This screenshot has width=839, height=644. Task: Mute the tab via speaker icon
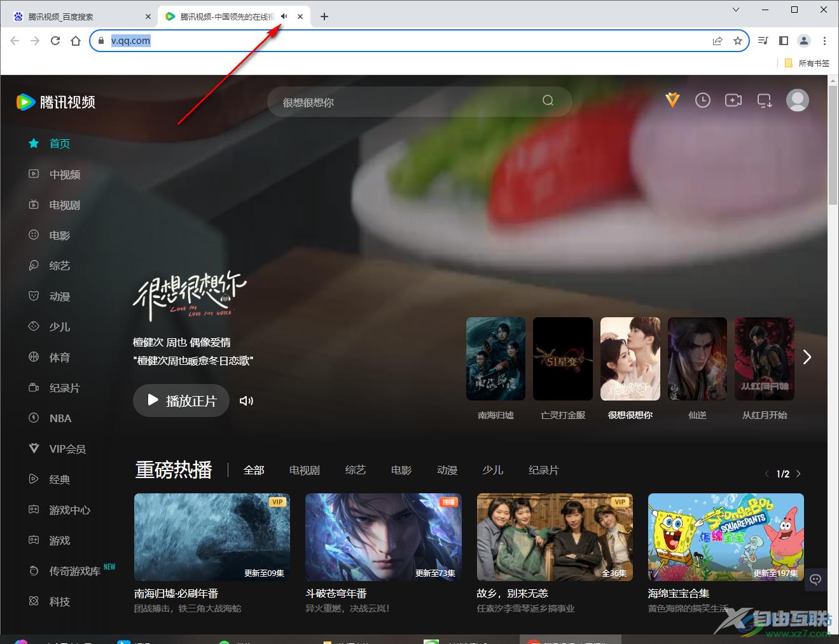tap(284, 17)
